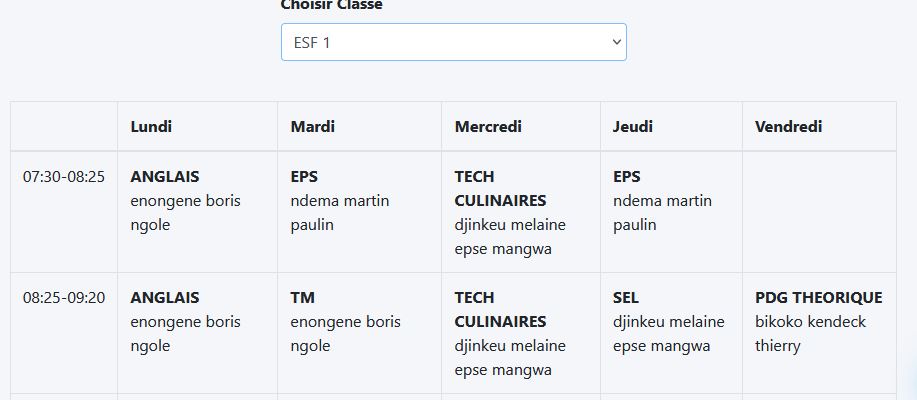Click Wednesday 08:25 TECH CULINAIRES cell
Image resolution: width=917 pixels, height=400 pixels.
pos(521,333)
